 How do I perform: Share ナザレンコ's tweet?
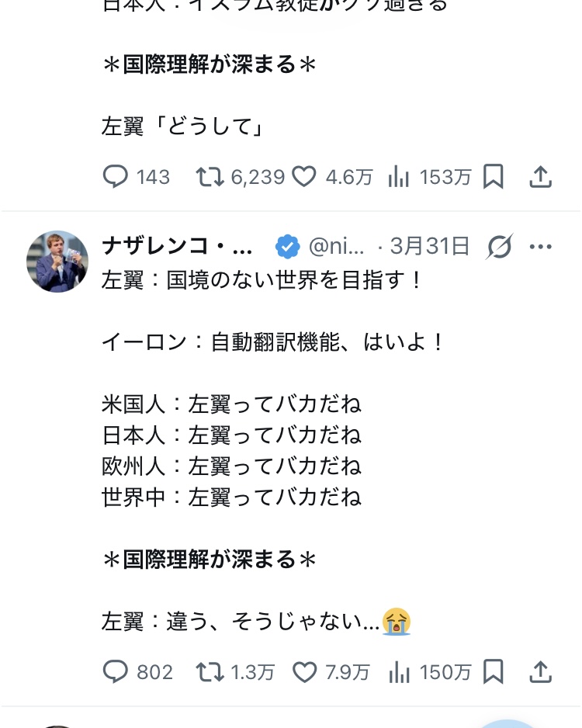540,671
